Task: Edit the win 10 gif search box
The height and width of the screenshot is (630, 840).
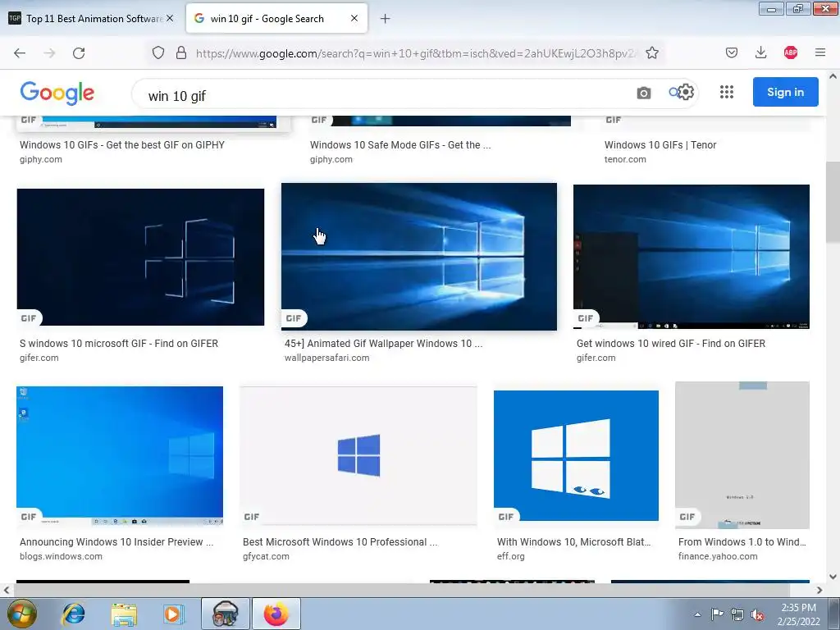Action: coord(386,95)
